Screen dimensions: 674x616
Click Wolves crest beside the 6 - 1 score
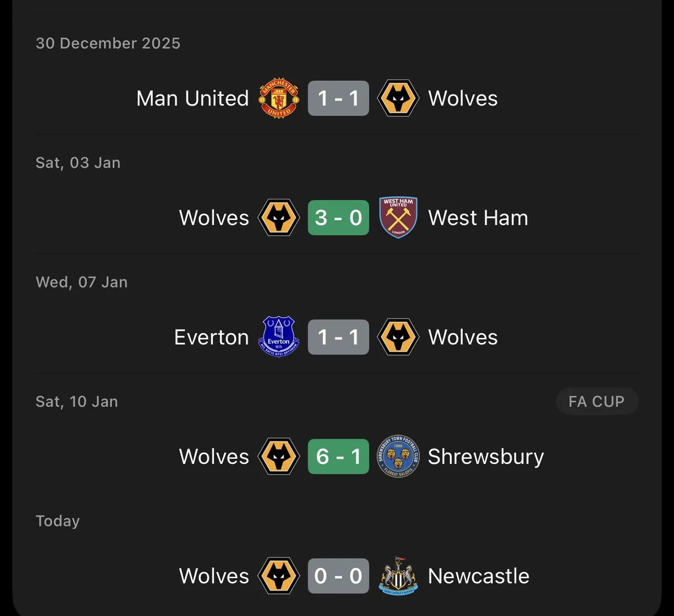279,456
